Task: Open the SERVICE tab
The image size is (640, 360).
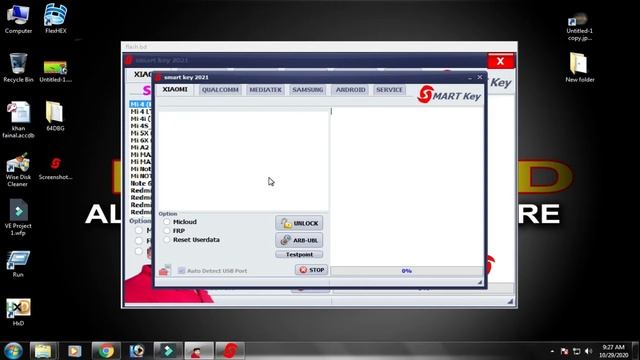Action: coord(389,90)
